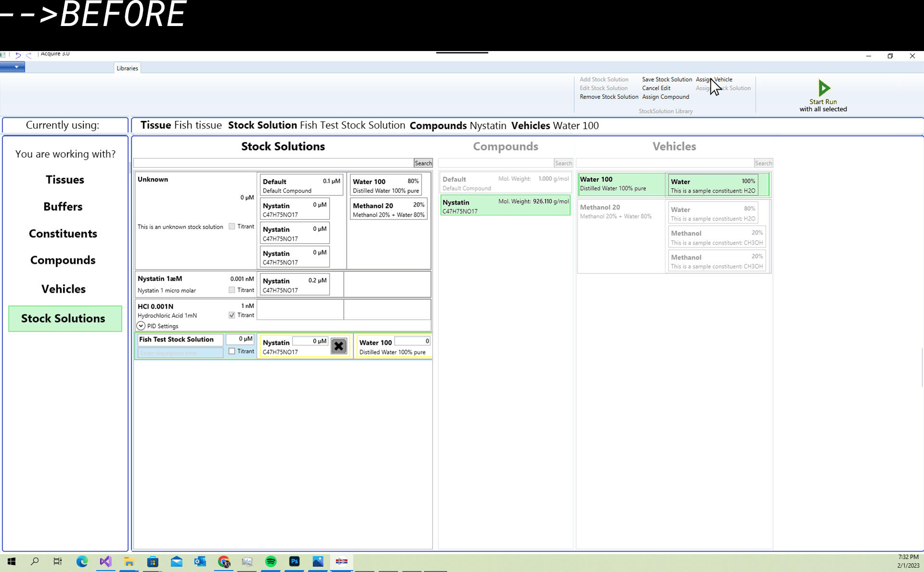Viewport: 924px width, 572px height.
Task: Expand PID Settings under HCl 0.001N
Action: pos(141,326)
